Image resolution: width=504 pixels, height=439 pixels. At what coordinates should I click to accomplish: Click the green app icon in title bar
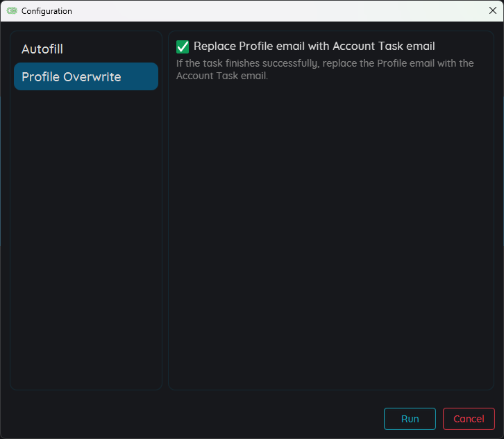12,11
